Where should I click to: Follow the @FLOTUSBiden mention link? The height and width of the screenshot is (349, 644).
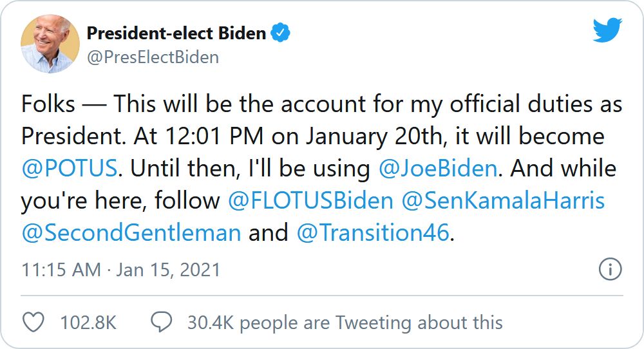[x=310, y=201]
